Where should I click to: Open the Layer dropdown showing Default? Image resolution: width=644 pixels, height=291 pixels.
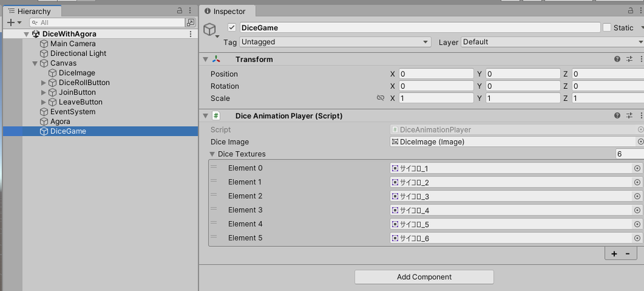[x=552, y=42]
